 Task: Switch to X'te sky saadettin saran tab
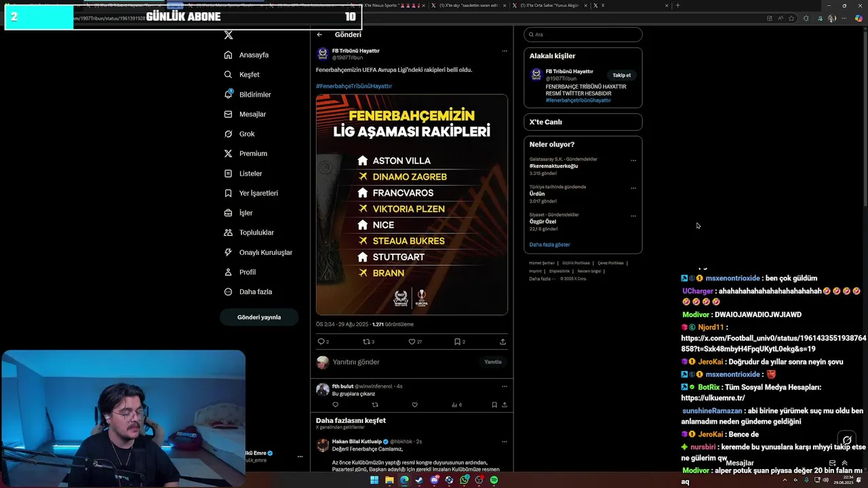click(x=469, y=5)
